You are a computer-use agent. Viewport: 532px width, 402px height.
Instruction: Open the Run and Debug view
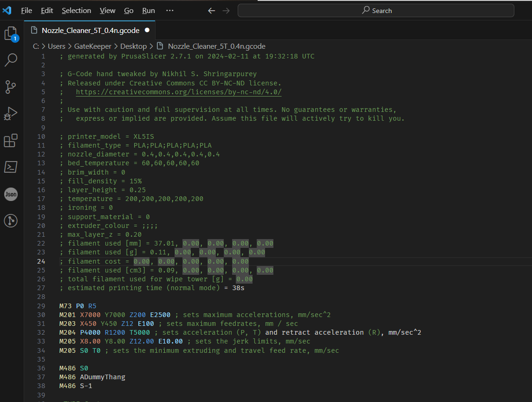point(11,113)
